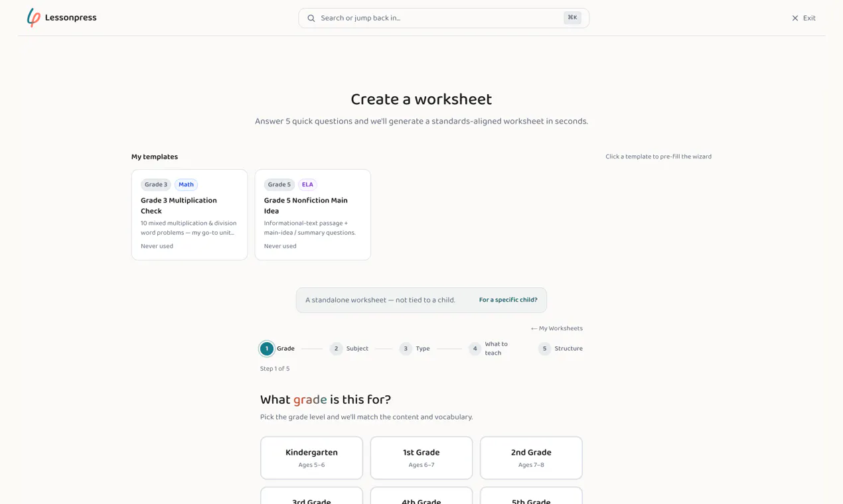Jump to step 2 Subject
This screenshot has height=504, width=843.
coord(349,349)
